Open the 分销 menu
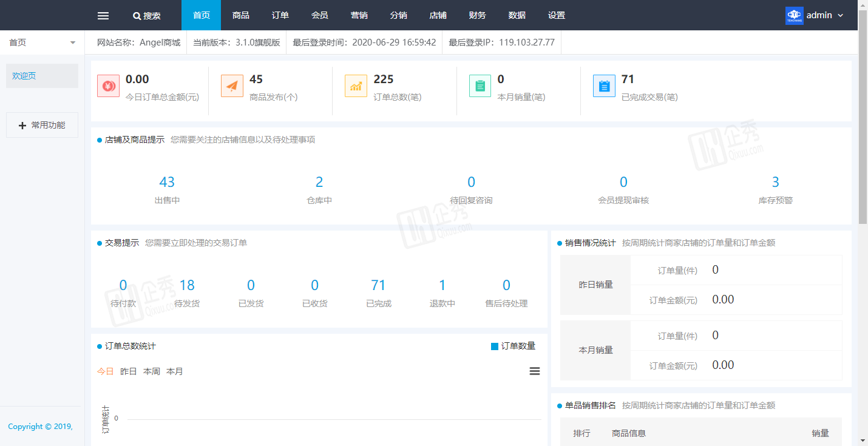The image size is (868, 446). pos(398,15)
